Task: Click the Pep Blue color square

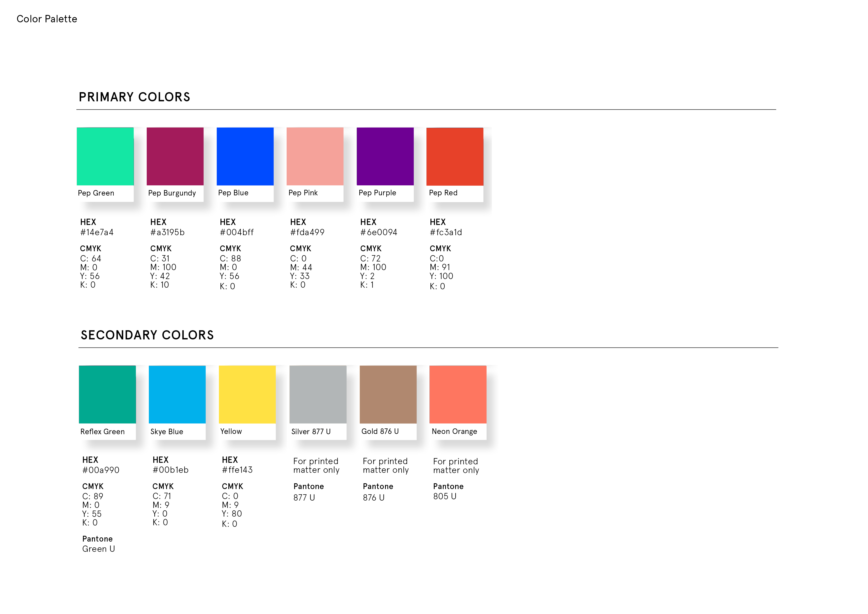Action: click(245, 156)
